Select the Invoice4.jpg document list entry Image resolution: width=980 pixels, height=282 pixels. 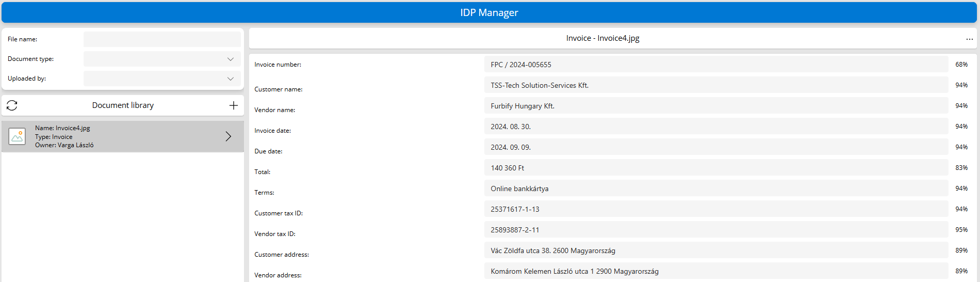pos(123,136)
